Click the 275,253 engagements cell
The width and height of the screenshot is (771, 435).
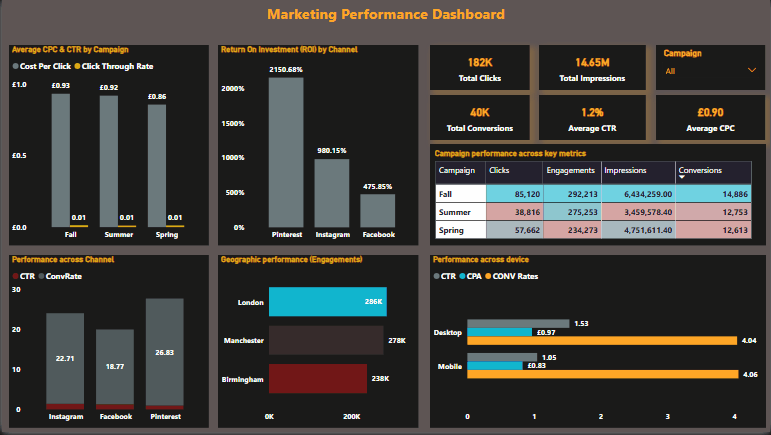572,212
